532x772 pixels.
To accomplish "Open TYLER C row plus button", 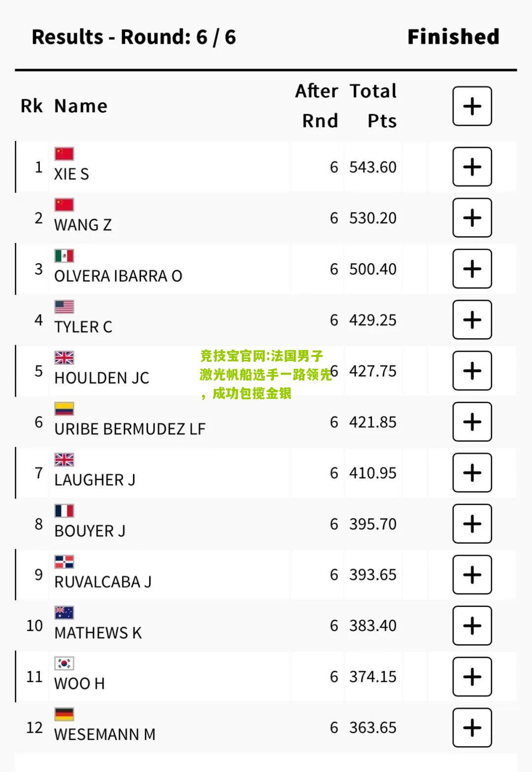I will 472,320.
